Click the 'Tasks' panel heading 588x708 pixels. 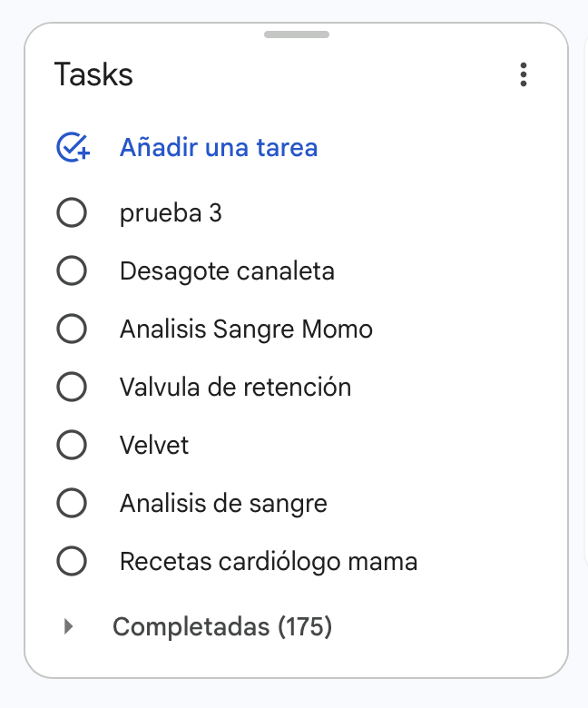(93, 74)
